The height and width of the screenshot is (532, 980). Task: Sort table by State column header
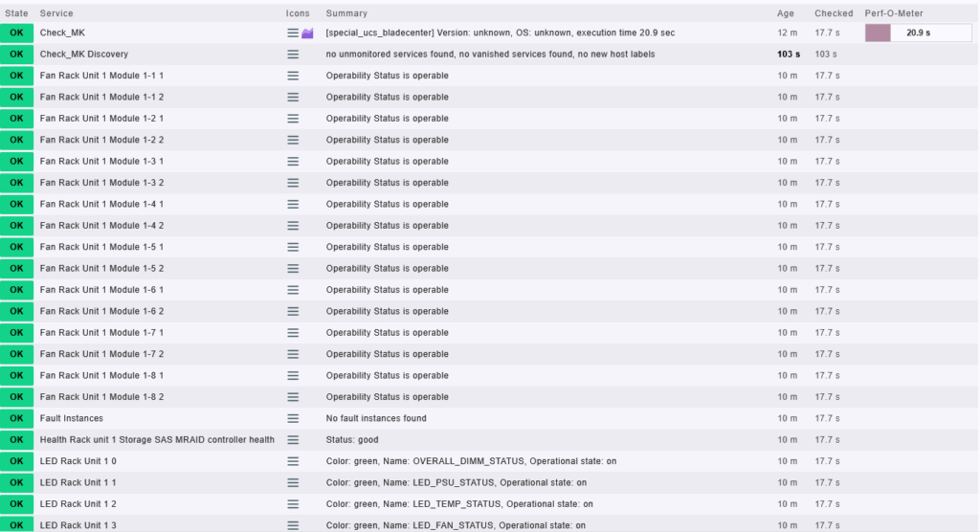[16, 13]
